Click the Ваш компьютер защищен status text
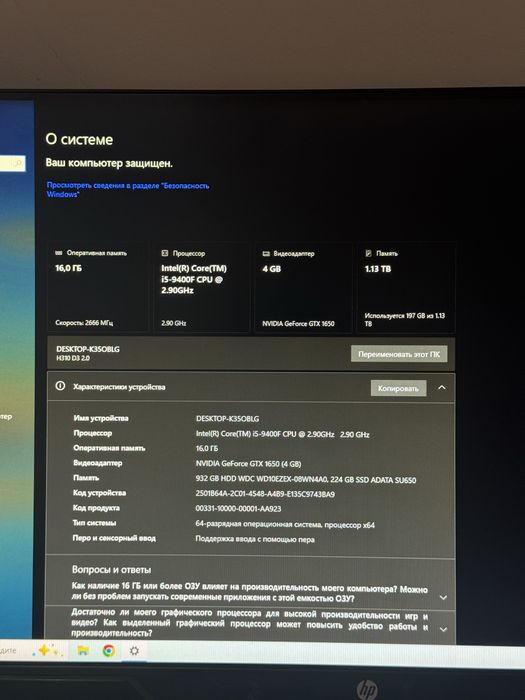 [x=109, y=163]
